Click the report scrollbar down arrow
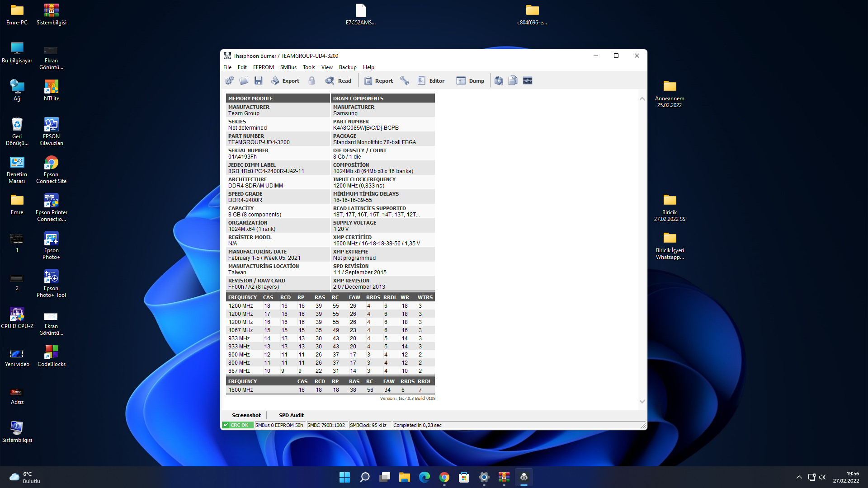 pyautogui.click(x=642, y=401)
